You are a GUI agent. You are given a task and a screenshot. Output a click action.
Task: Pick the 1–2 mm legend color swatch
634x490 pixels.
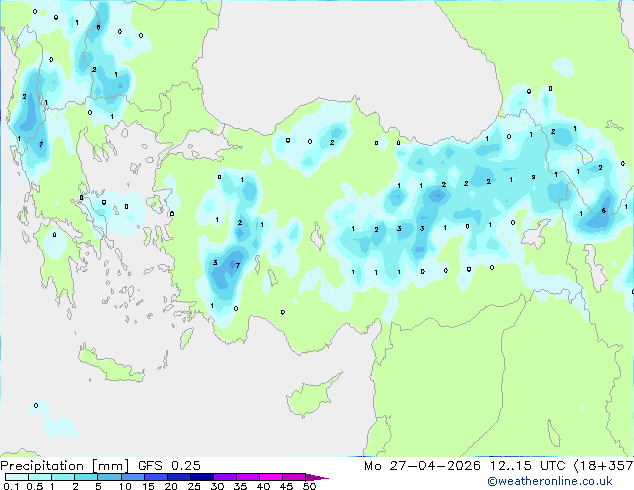click(63, 477)
